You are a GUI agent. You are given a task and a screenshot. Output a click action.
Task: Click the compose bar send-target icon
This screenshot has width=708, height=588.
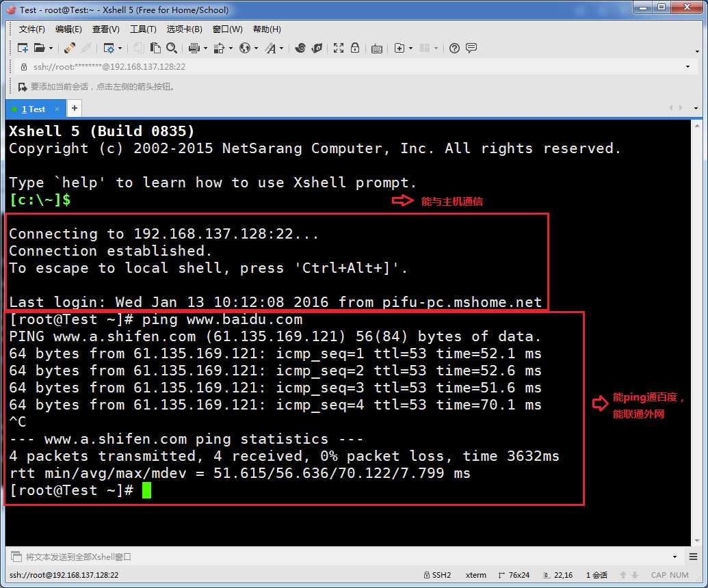point(16,557)
